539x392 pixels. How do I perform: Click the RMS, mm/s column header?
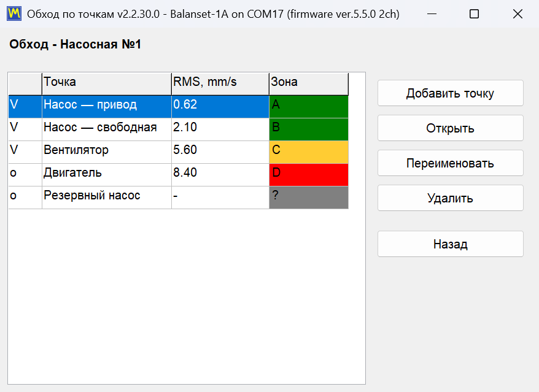tap(220, 83)
